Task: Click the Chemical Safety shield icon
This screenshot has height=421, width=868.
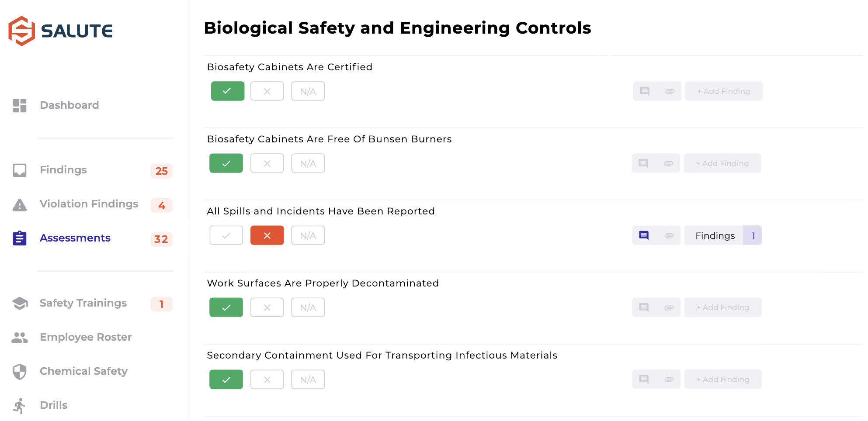Action: tap(20, 371)
